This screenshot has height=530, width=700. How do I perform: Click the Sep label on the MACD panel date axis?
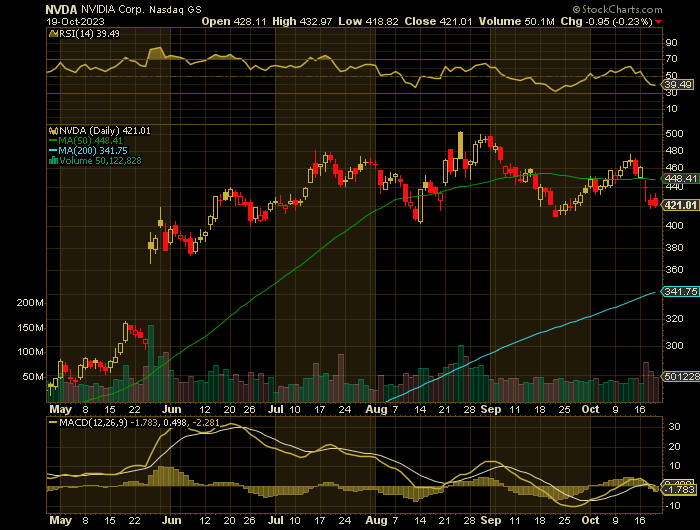(491, 521)
